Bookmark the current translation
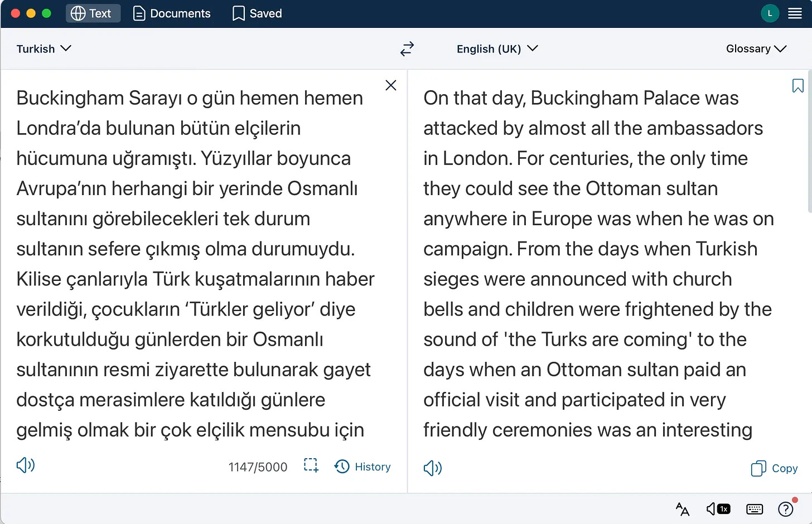This screenshot has height=524, width=812. pos(797,86)
